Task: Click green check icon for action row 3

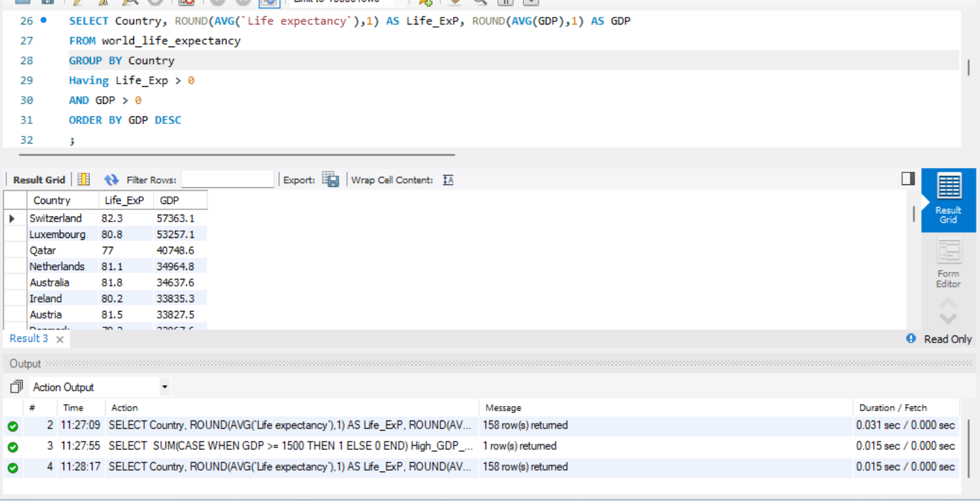Action: pyautogui.click(x=13, y=447)
